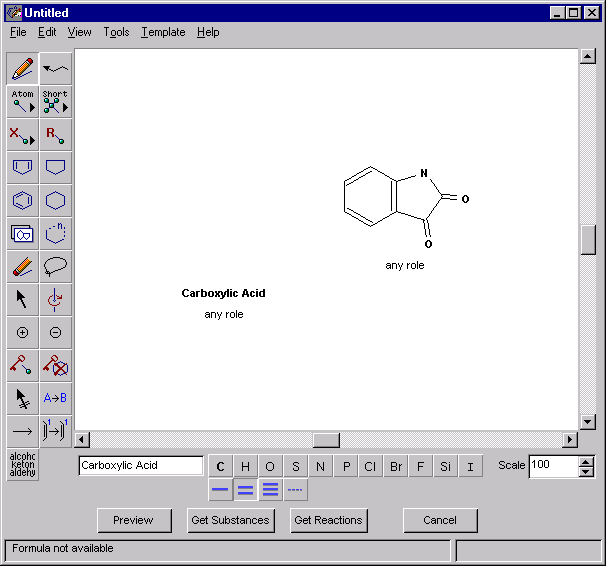Select the reaction arrow tool

pyautogui.click(x=22, y=431)
